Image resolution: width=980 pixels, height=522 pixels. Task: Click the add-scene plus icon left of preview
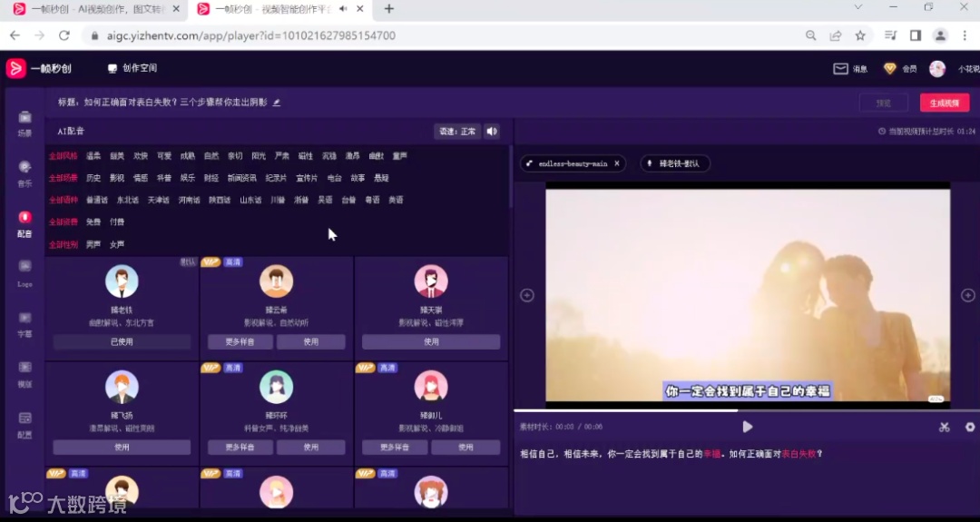coord(527,295)
